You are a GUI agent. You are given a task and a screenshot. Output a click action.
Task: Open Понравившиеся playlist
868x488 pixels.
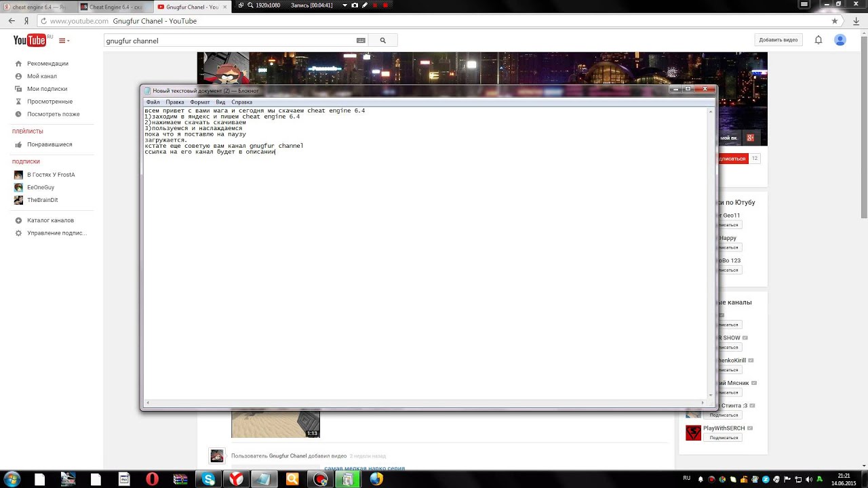pos(50,144)
